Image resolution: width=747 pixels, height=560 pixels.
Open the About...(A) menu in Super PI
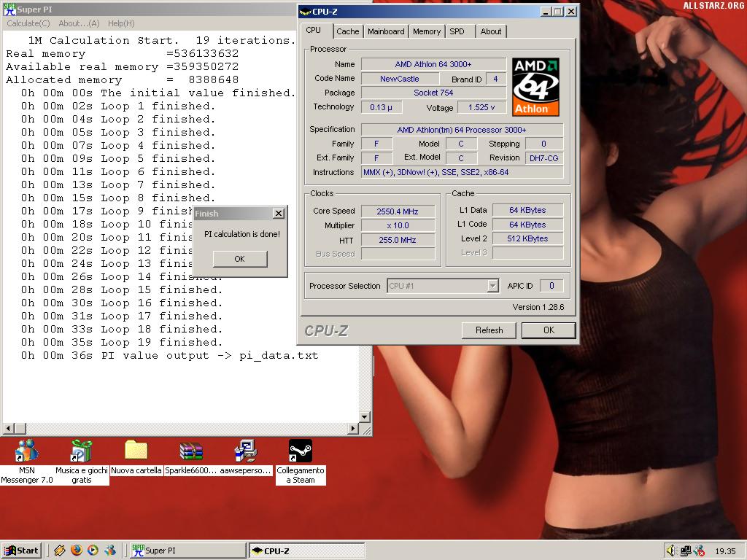[x=79, y=23]
